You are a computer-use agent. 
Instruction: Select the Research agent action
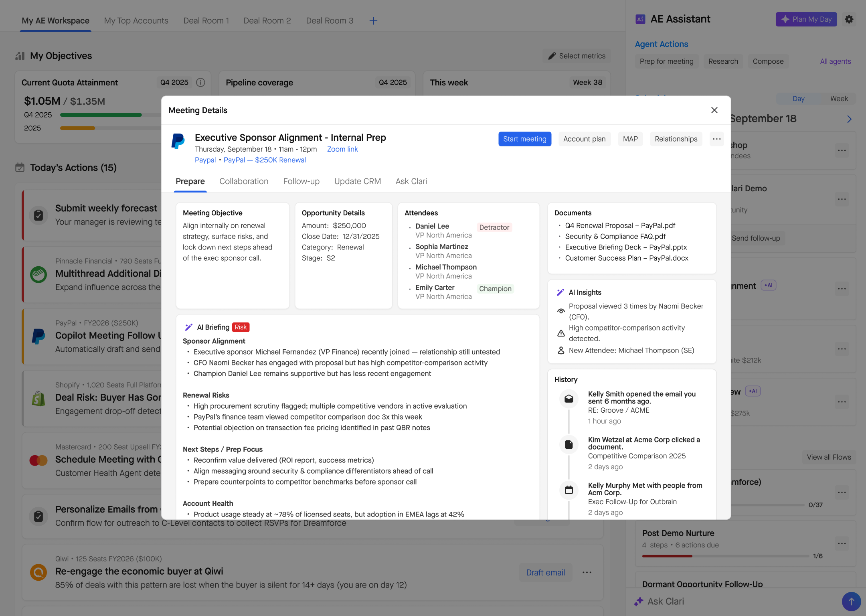(723, 61)
